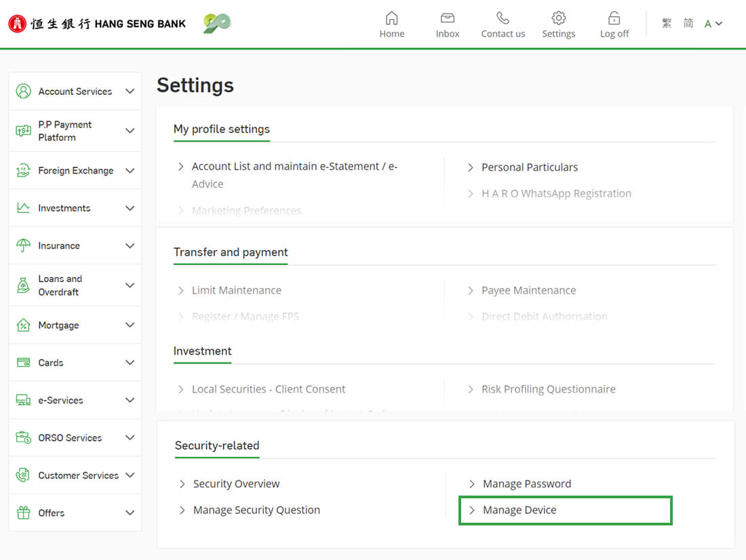746x560 pixels.
Task: Expand the Foreign Exchange sidebar section
Action: [130, 171]
